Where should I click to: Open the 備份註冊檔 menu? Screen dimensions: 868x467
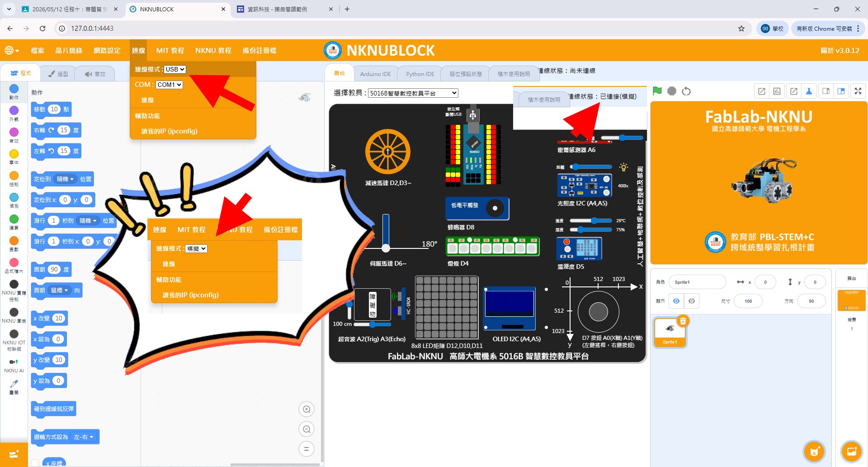(x=259, y=51)
